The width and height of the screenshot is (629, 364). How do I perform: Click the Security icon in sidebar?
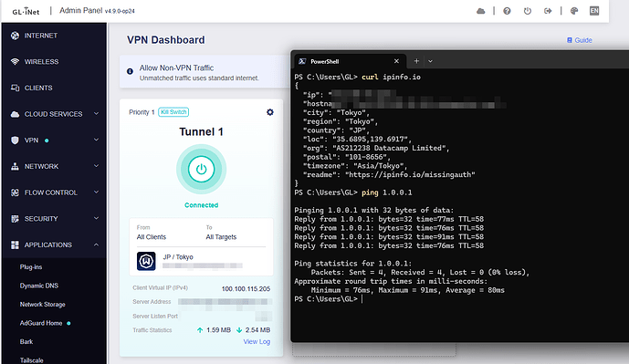tap(15, 219)
